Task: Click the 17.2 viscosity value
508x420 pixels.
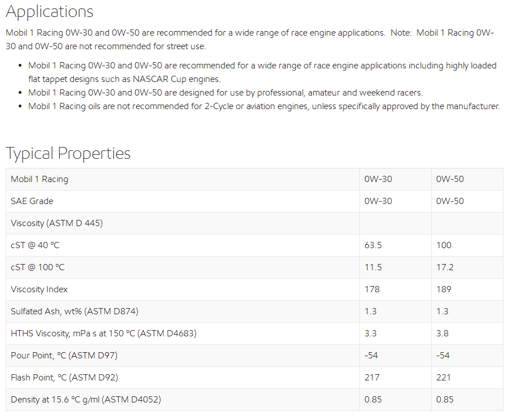Action: tap(445, 267)
